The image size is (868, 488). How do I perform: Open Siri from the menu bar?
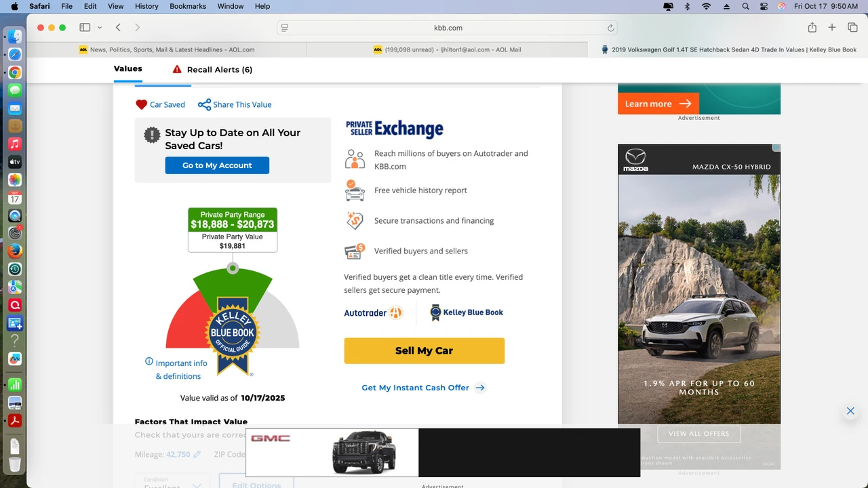coord(781,6)
